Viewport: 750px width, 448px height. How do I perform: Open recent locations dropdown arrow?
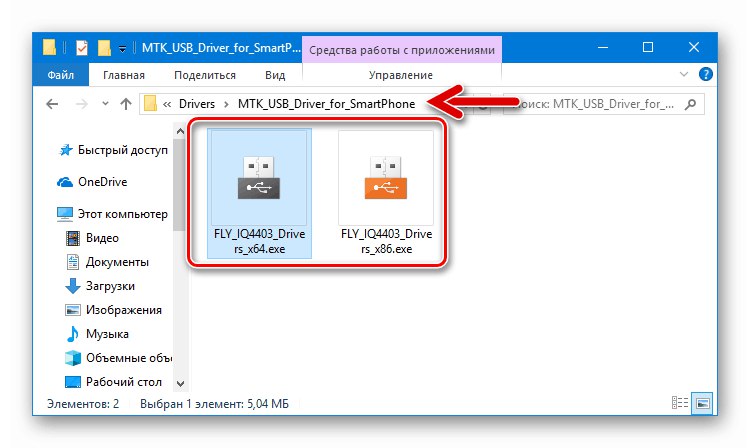[105, 103]
